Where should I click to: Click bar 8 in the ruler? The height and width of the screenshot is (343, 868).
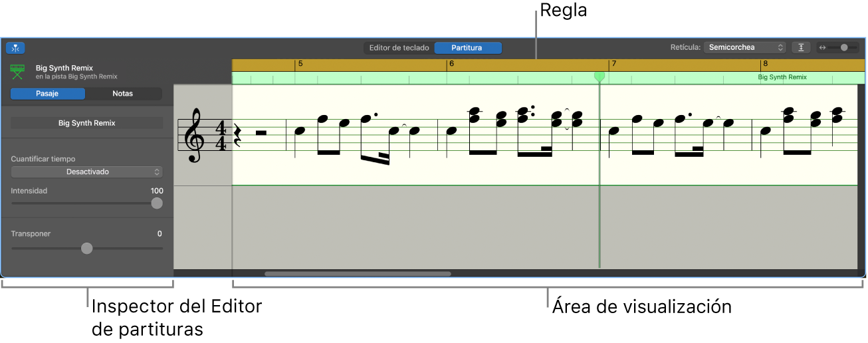coord(765,64)
